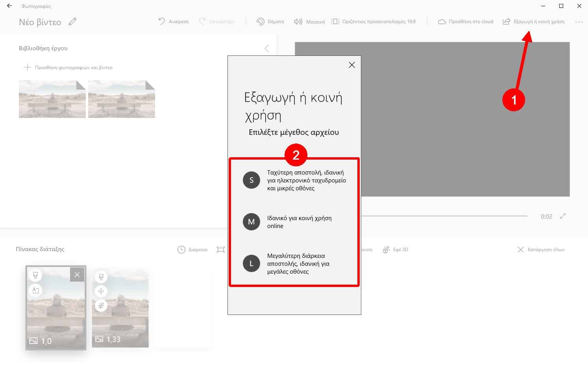588x366 pixels.
Task: Collapse the Βιβλιοθήκη έργου panel chevron
Action: 267,48
